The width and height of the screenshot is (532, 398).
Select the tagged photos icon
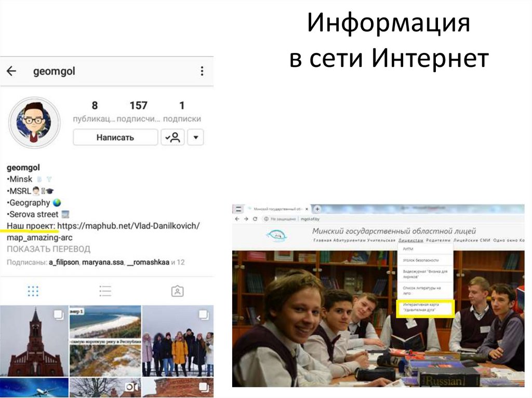[177, 291]
